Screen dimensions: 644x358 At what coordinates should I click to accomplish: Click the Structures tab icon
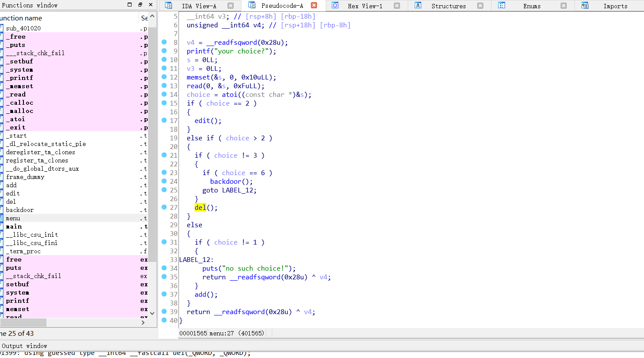(417, 6)
